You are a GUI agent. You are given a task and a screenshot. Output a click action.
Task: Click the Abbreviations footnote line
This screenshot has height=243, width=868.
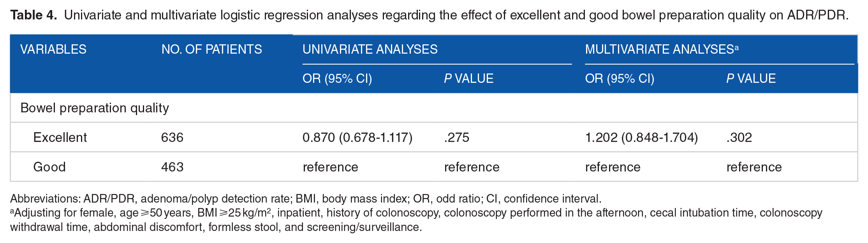[x=306, y=199]
